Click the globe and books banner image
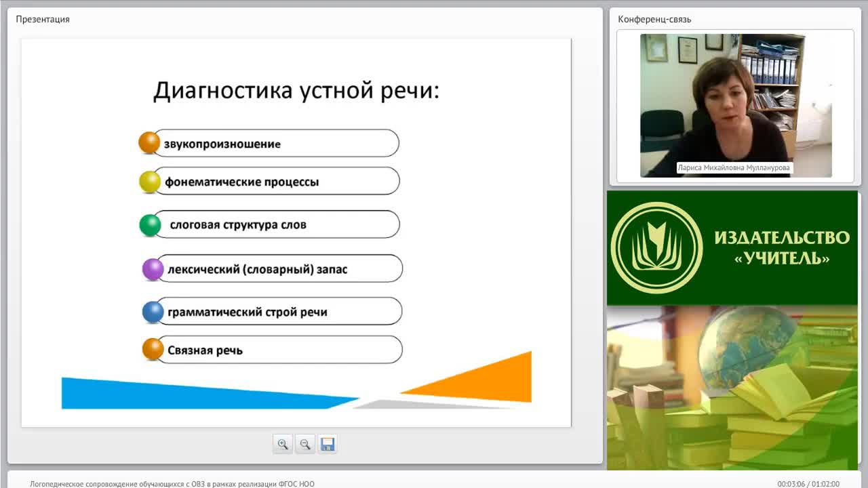Screen dimensions: 868x488 (732, 388)
